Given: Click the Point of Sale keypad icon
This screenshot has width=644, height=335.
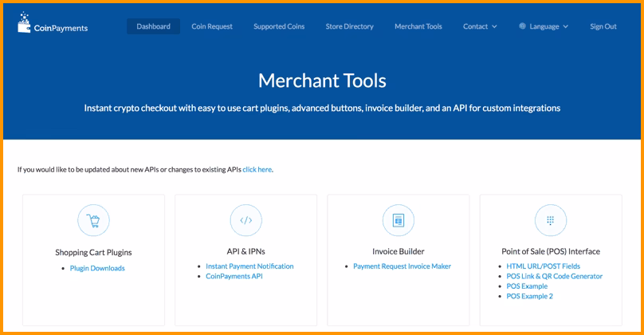Looking at the screenshot, I should click(x=550, y=221).
